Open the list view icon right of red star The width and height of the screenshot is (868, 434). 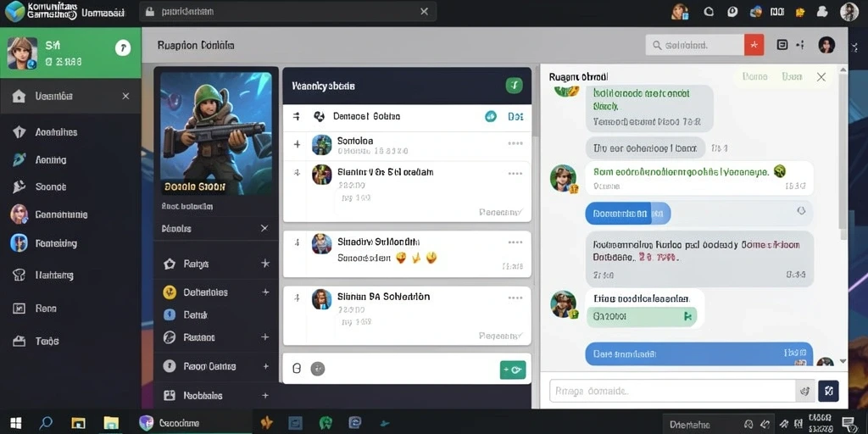(782, 45)
